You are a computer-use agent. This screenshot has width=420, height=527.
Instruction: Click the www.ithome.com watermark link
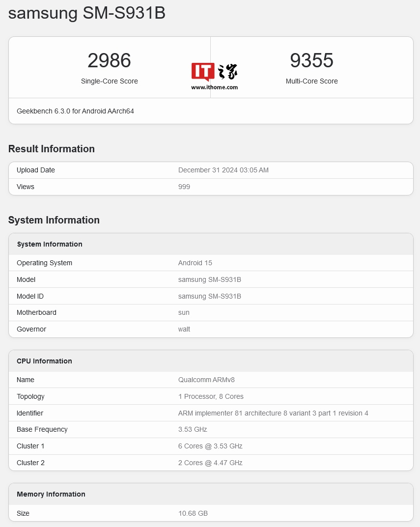tap(215, 87)
